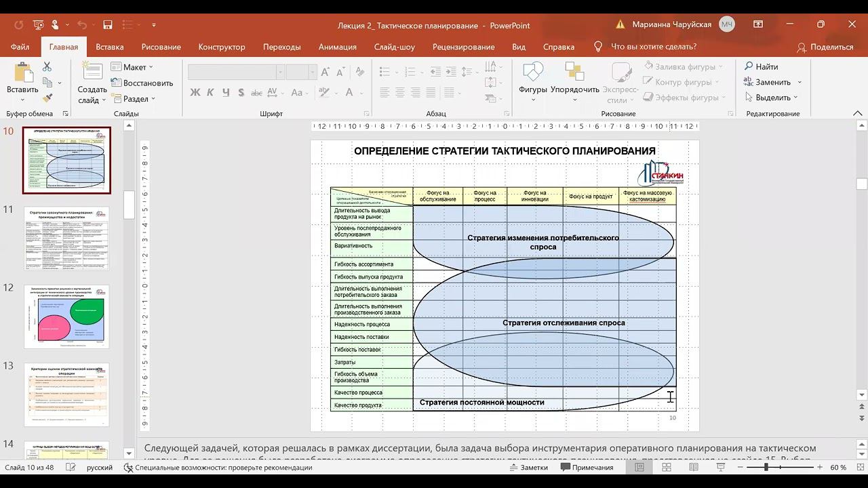This screenshot has height=488, width=868.
Task: Click the zoom slider in status bar
Action: click(779, 468)
